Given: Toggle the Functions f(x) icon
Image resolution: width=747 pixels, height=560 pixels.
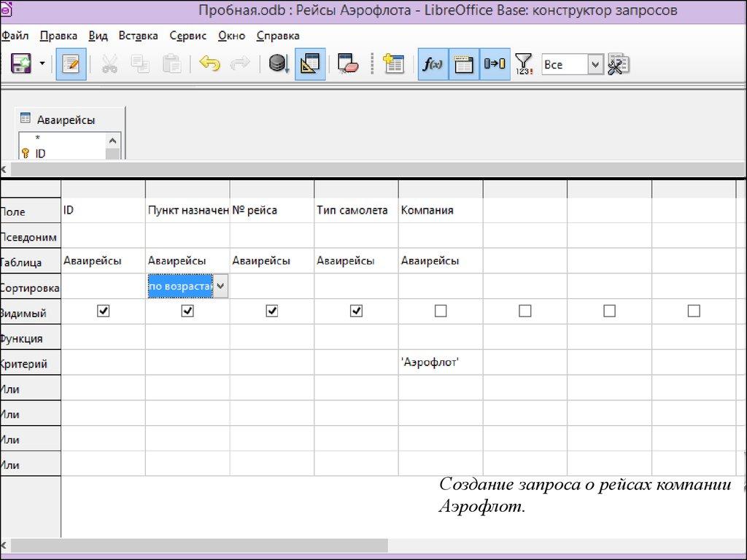Looking at the screenshot, I should click(x=433, y=64).
